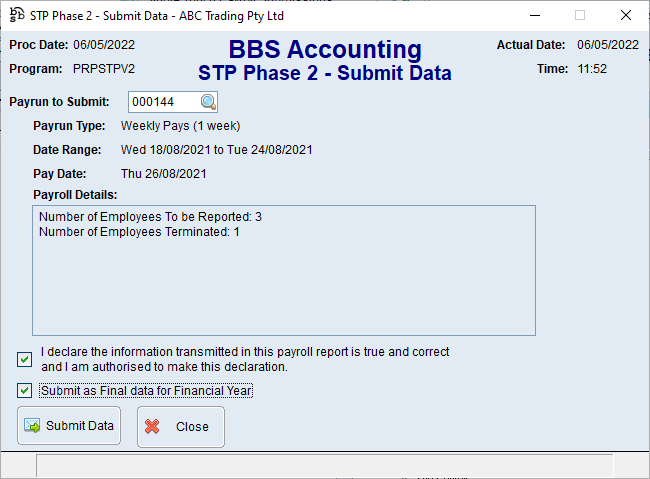Toggle the Submit as Final data checkbox
This screenshot has height=479, width=650.
[24, 391]
